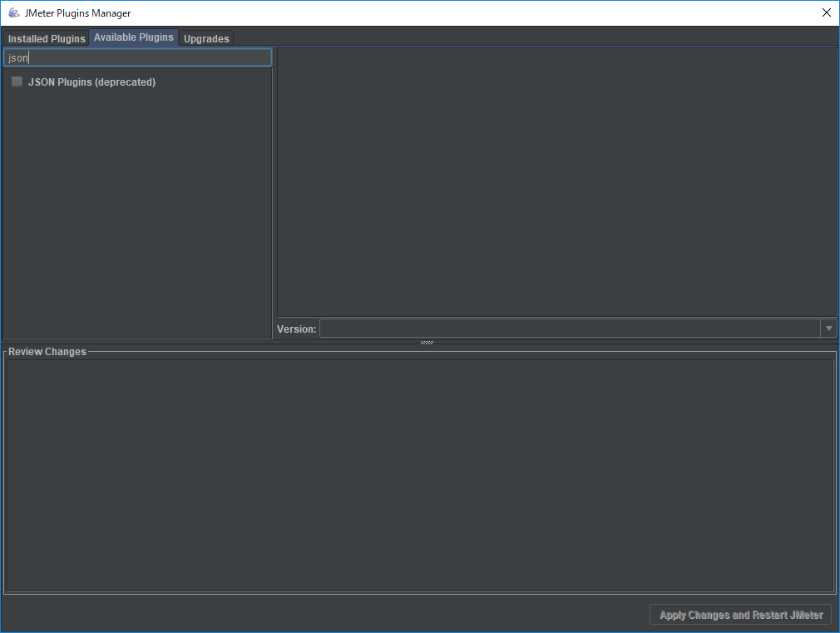Image resolution: width=840 pixels, height=633 pixels.
Task: Click the JMeter Plugins Manager title text
Action: pos(78,12)
